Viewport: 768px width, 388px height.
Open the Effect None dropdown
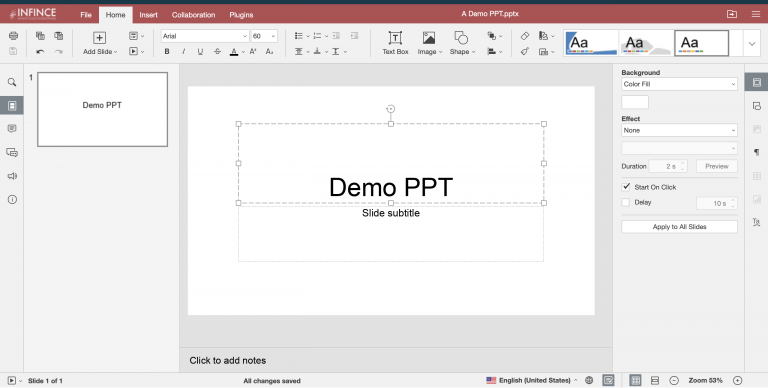679,130
